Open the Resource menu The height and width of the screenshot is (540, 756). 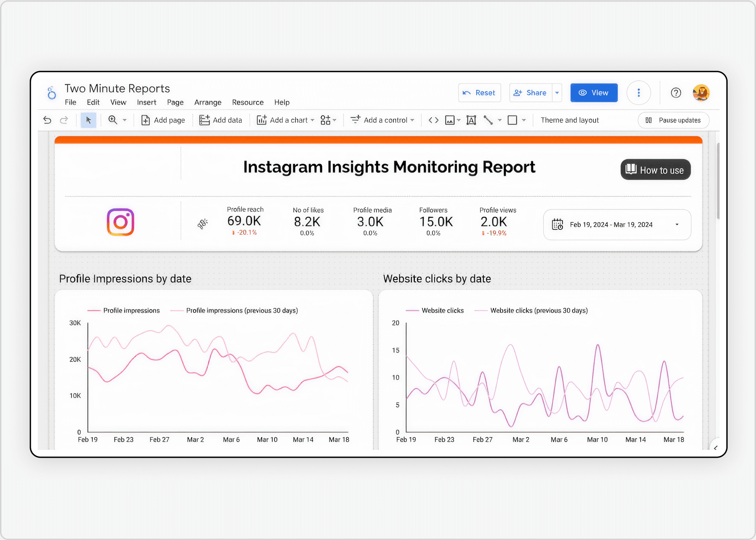pyautogui.click(x=248, y=102)
